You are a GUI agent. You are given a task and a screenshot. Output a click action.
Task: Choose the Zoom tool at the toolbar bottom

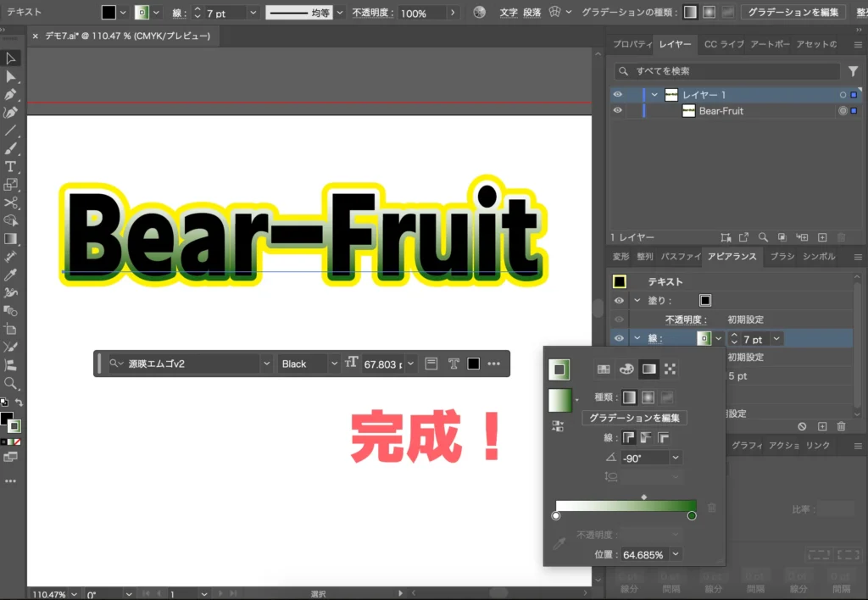(11, 384)
